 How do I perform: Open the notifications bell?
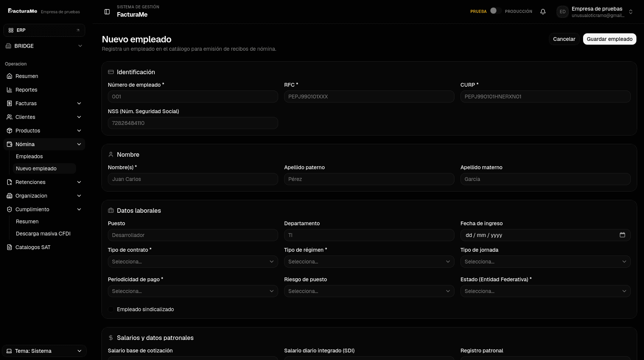coord(543,12)
